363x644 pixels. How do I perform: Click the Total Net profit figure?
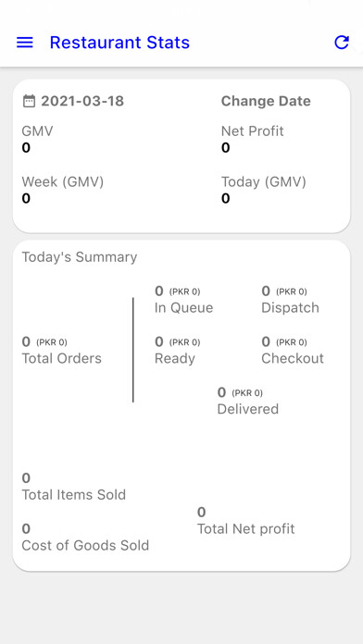(245, 520)
